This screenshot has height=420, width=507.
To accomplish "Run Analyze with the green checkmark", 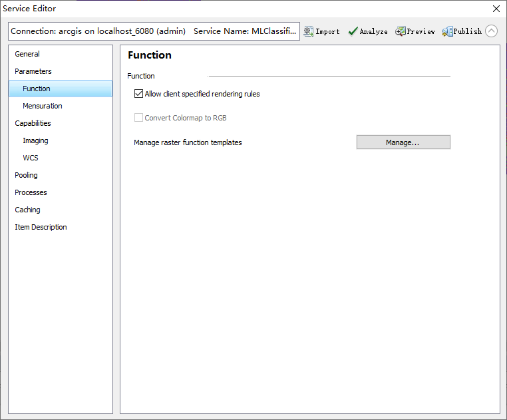I will [368, 31].
